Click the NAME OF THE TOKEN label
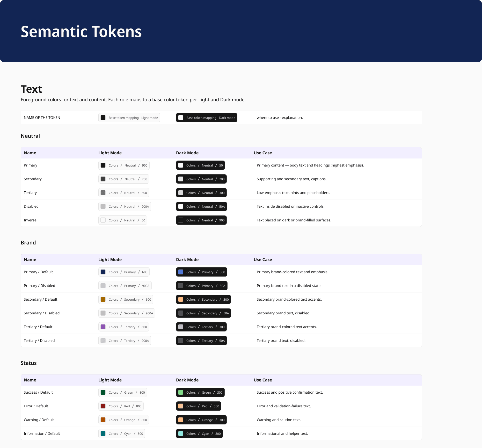 click(42, 118)
